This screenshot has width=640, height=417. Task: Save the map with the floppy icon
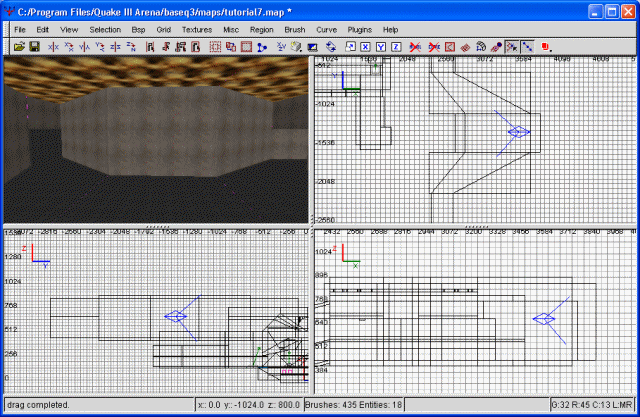pos(34,47)
